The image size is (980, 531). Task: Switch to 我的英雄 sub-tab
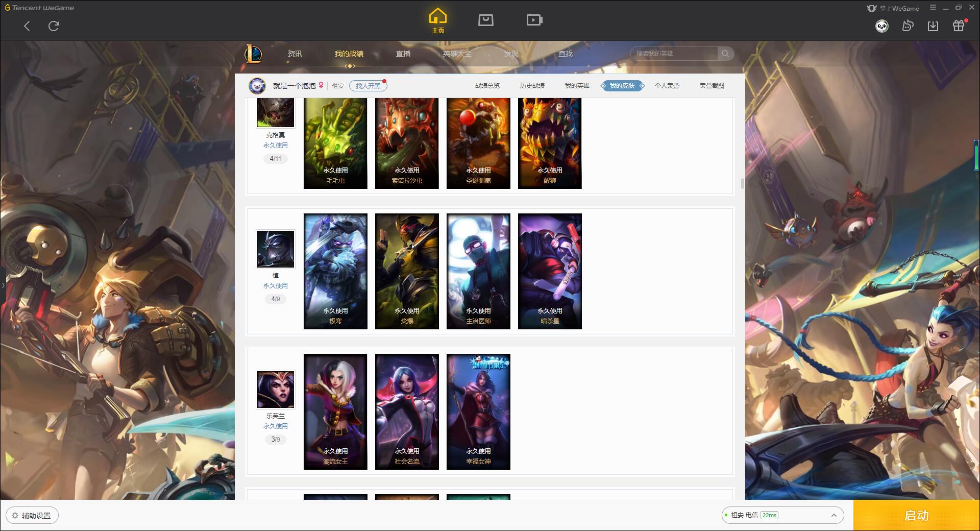click(x=577, y=86)
